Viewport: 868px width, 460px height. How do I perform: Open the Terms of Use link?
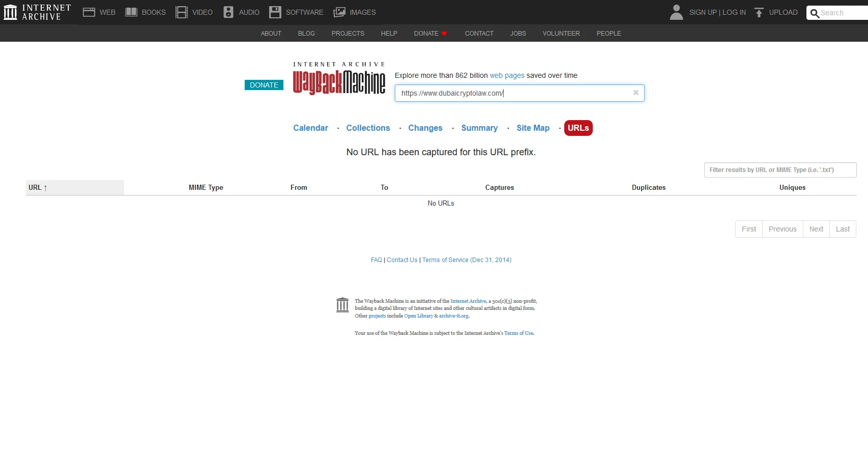[518, 333]
